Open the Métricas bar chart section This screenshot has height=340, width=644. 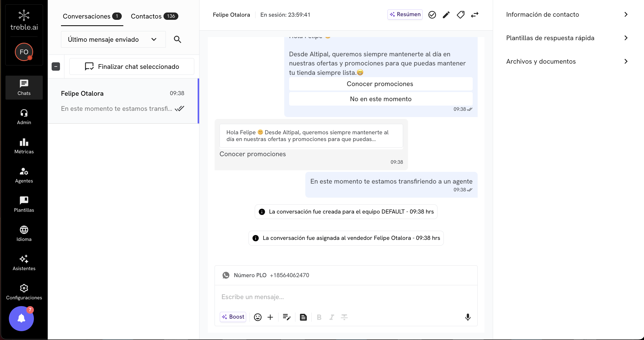(x=24, y=146)
